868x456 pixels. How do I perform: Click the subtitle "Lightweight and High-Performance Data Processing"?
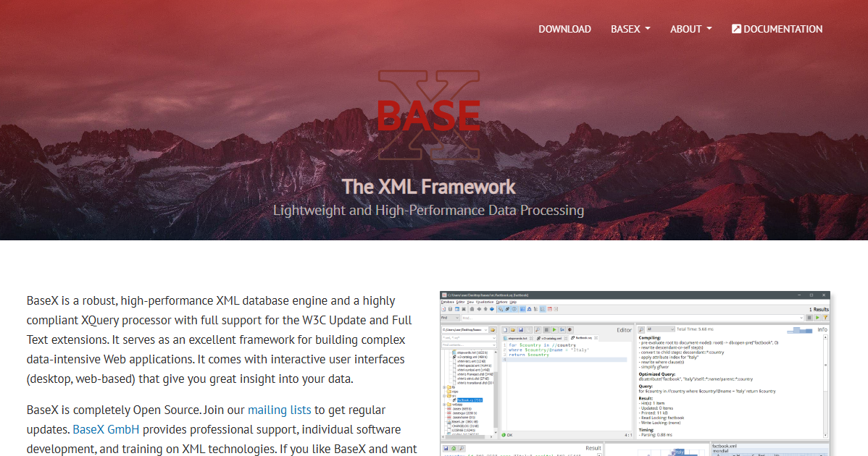coord(428,211)
